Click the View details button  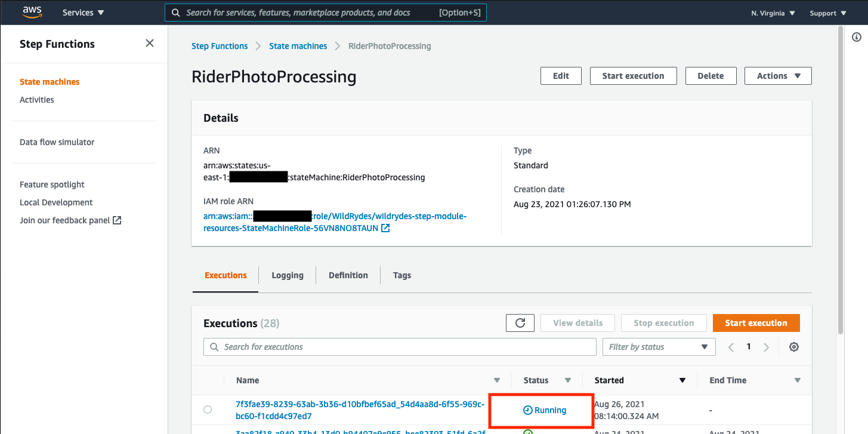tap(577, 323)
